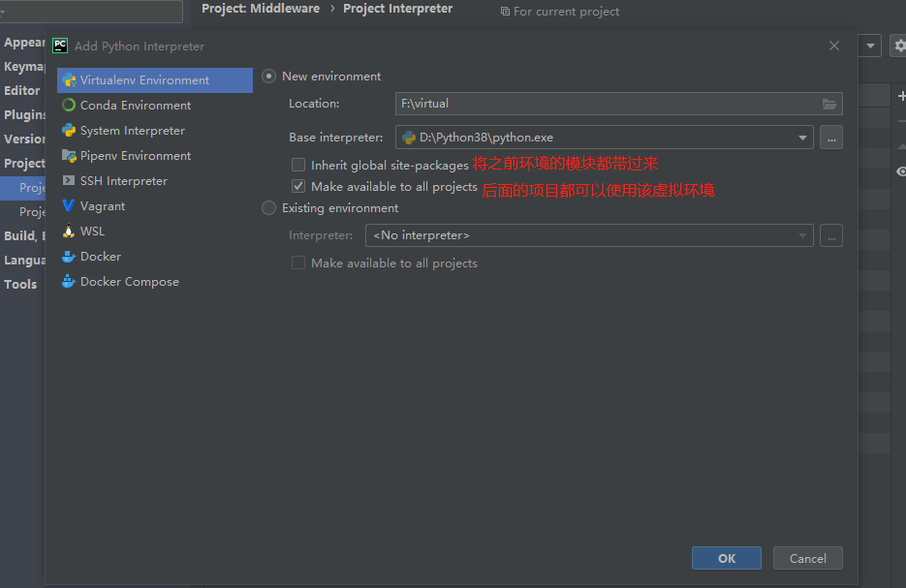The width and height of the screenshot is (906, 588).
Task: Click the Pipenv Environment label
Action: click(136, 156)
